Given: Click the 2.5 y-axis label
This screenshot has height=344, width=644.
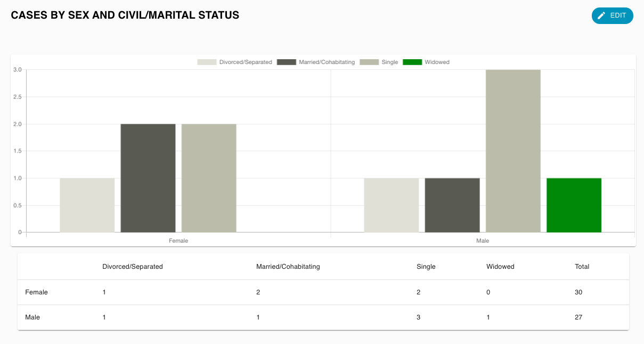Looking at the screenshot, I should point(18,97).
